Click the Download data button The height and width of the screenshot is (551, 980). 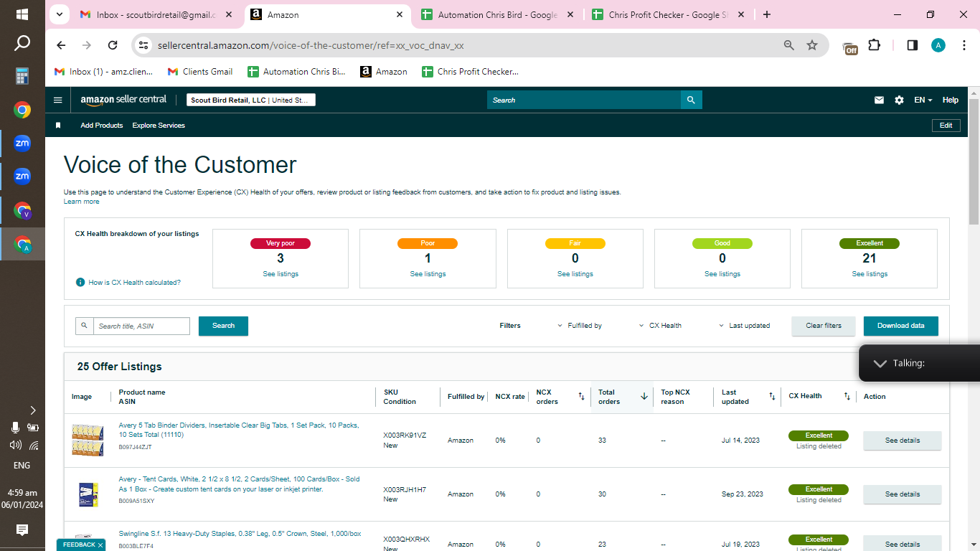coord(901,326)
